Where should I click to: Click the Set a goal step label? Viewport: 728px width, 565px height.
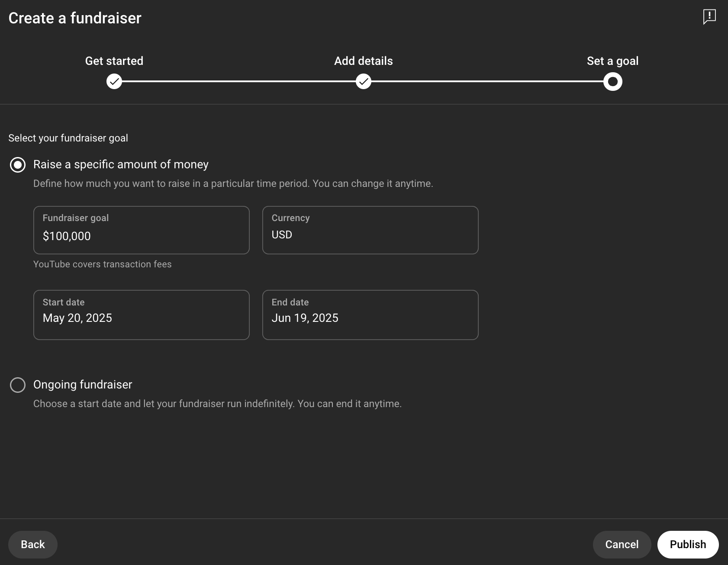pos(612,61)
